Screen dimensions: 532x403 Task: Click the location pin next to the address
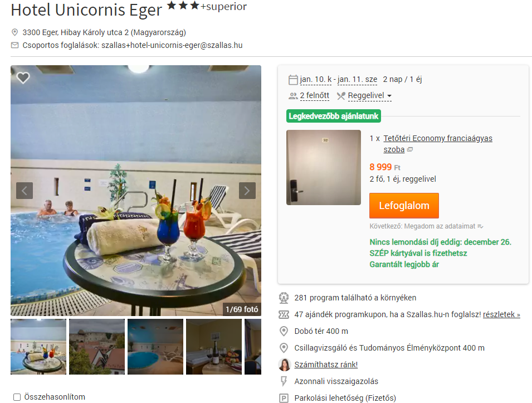pyautogui.click(x=14, y=32)
